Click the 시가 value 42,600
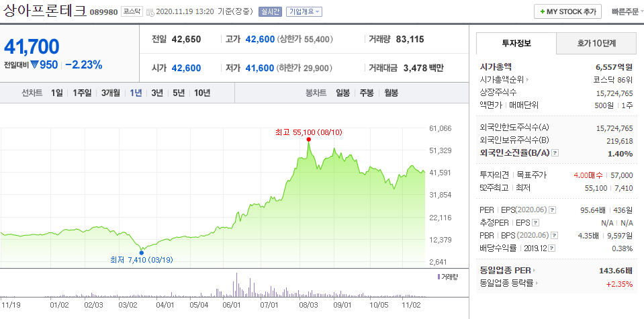644x319 pixels. click(187, 68)
